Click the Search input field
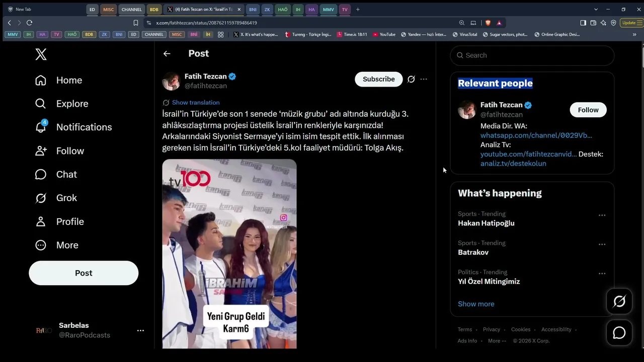This screenshot has width=644, height=362. [x=532, y=55]
